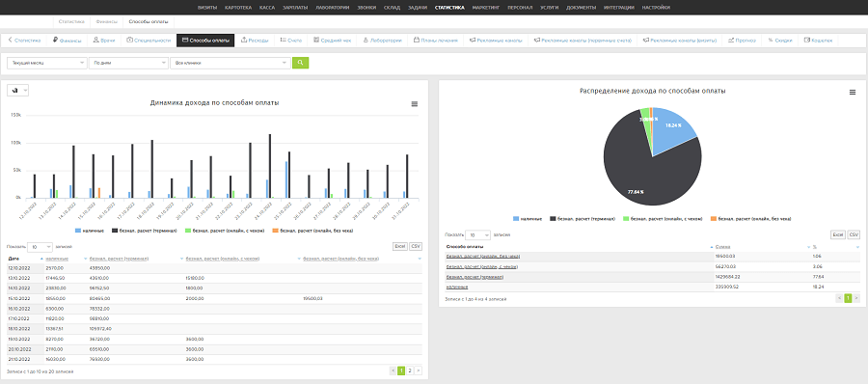The height and width of the screenshot is (384, 868).
Task: Expand the По дням grouping dropdown
Action: [x=128, y=63]
